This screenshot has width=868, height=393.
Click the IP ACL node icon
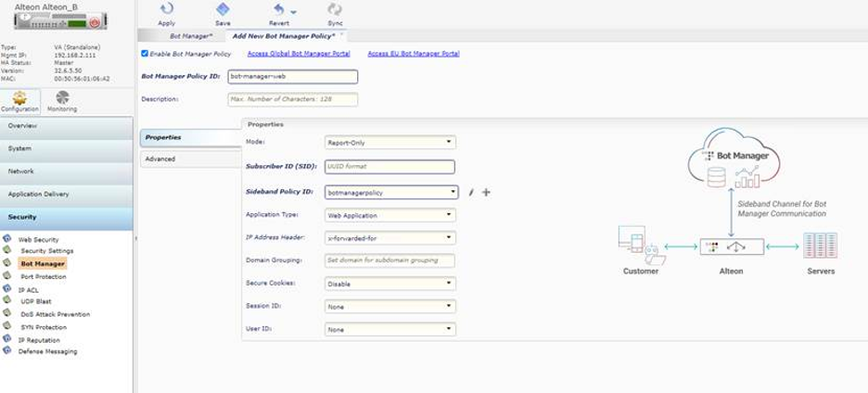(6, 288)
